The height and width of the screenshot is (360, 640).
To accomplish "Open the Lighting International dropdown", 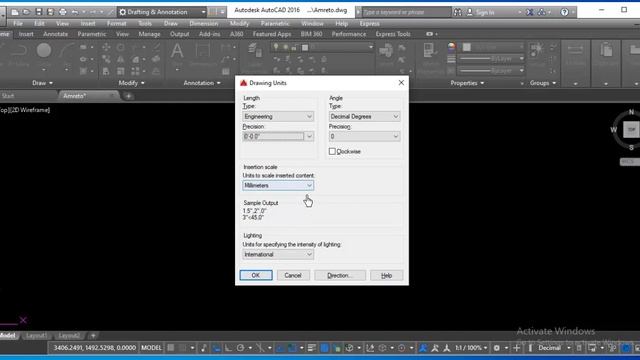I will point(278,254).
